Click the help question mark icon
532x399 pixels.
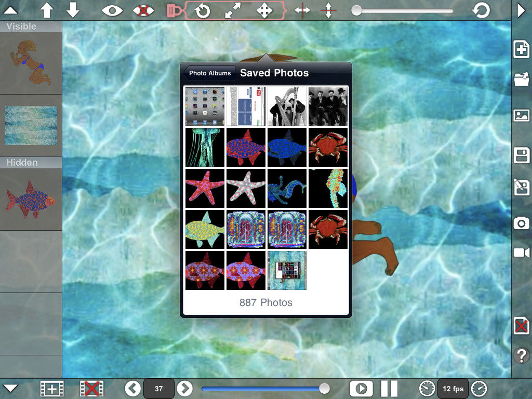coord(521,356)
